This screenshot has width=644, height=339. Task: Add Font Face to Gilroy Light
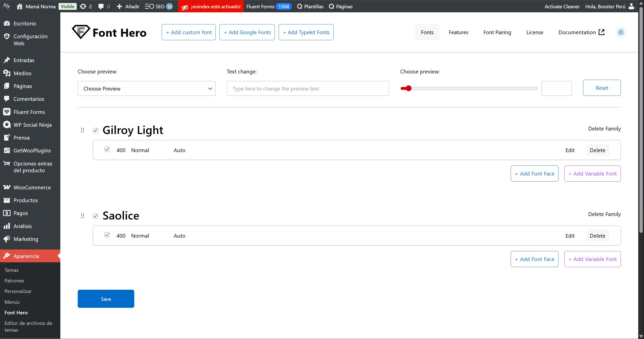(x=534, y=174)
